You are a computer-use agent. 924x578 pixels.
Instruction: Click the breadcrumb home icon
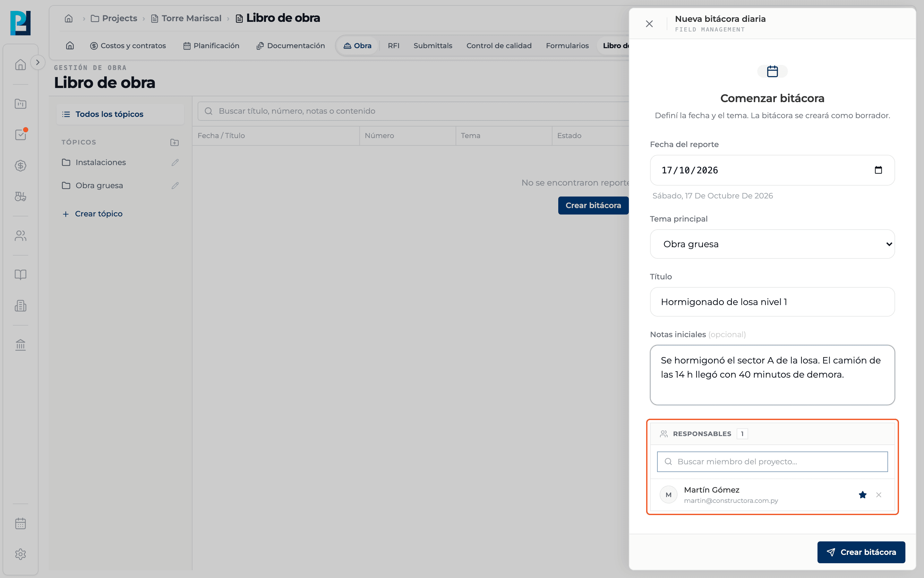[69, 18]
